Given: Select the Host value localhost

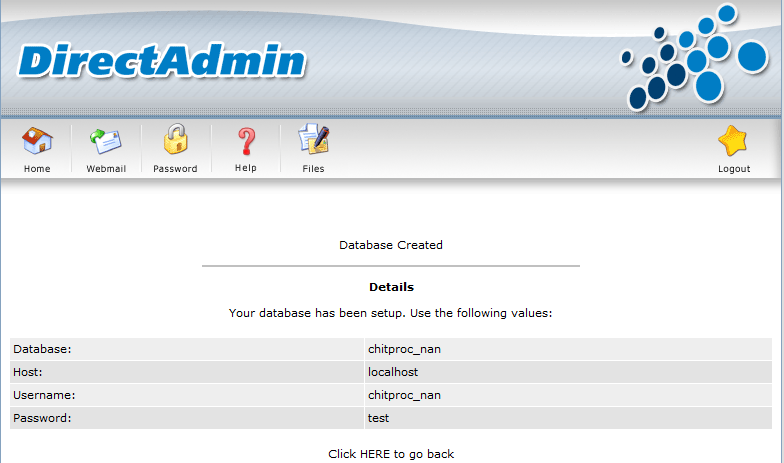Looking at the screenshot, I should click(392, 372).
